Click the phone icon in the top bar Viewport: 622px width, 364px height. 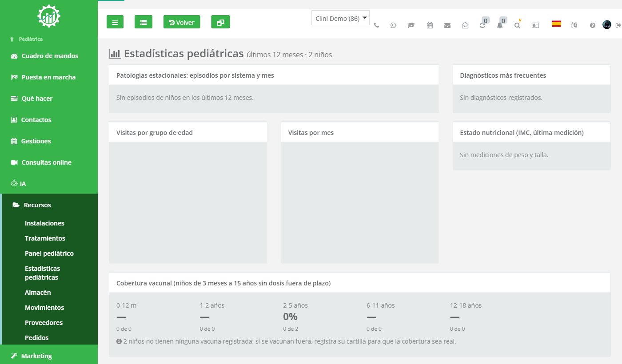pyautogui.click(x=377, y=25)
